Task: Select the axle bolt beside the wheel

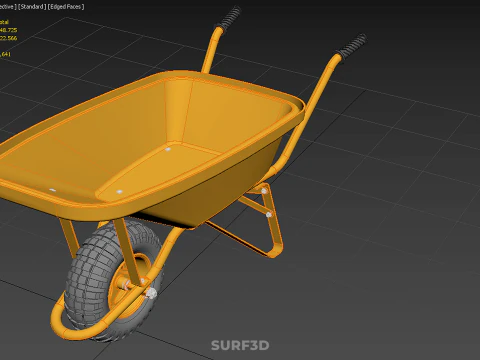Action: click(x=151, y=294)
